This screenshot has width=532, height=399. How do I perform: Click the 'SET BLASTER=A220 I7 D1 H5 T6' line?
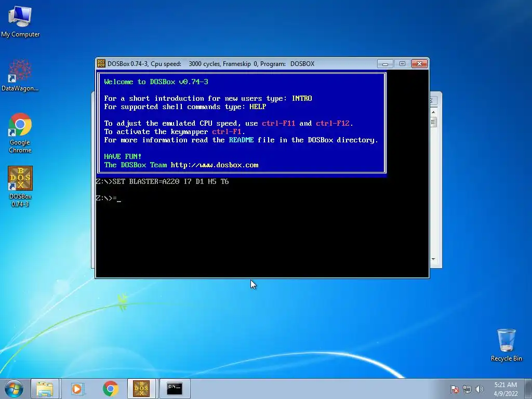pos(162,181)
